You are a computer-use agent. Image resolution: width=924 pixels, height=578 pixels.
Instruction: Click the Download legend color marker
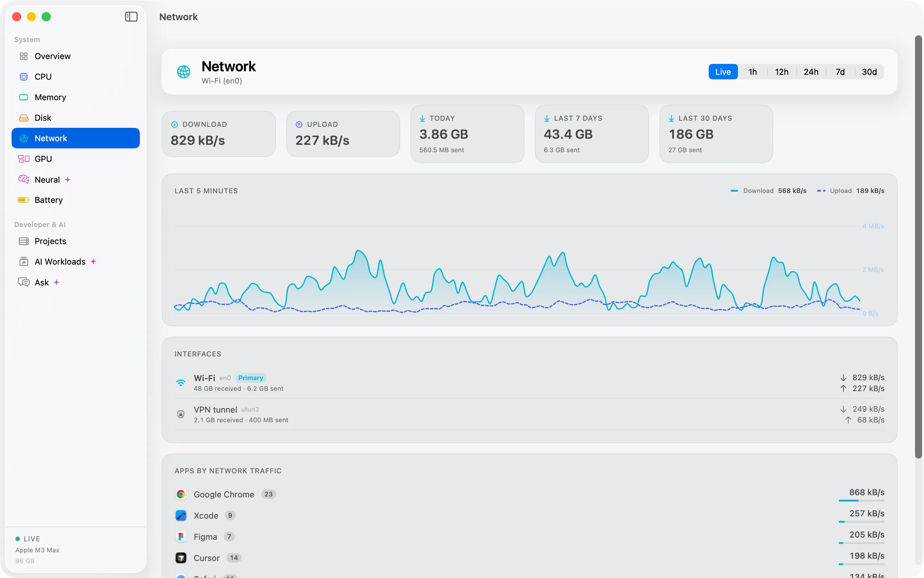734,191
